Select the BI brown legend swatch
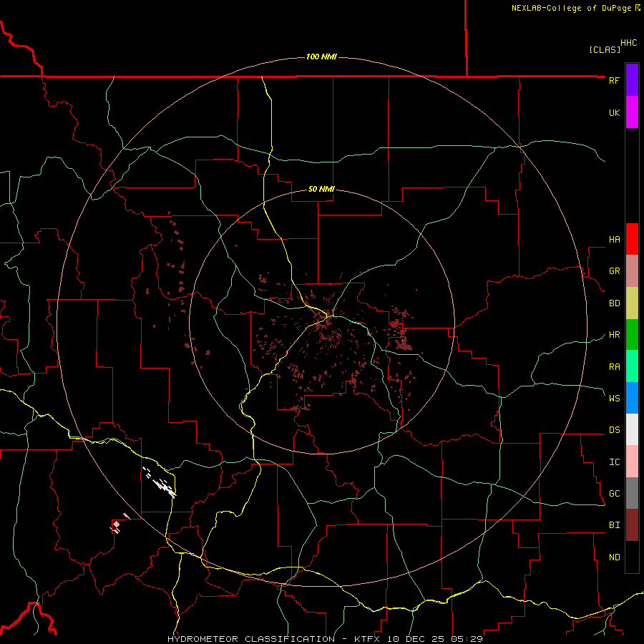The height and width of the screenshot is (644, 644). 632,525
